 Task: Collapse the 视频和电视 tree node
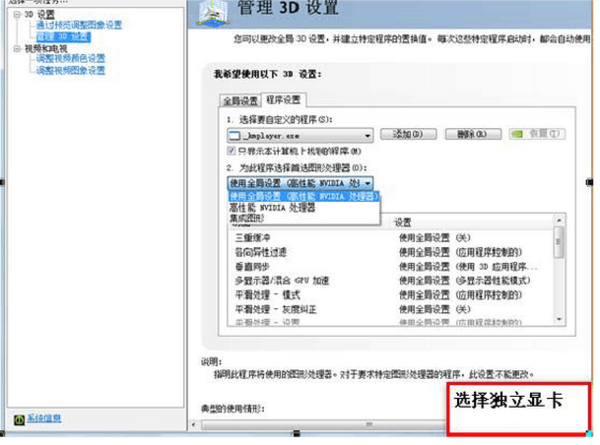(15, 47)
